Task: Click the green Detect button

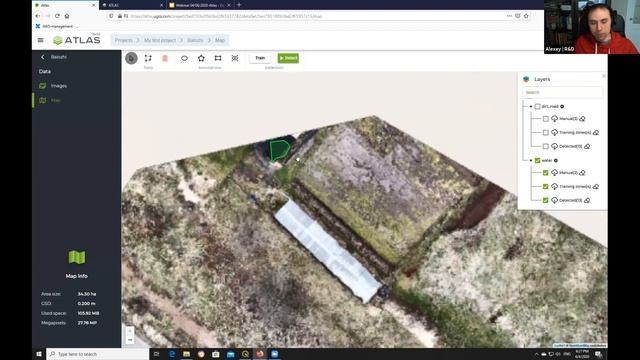Action: pos(288,58)
